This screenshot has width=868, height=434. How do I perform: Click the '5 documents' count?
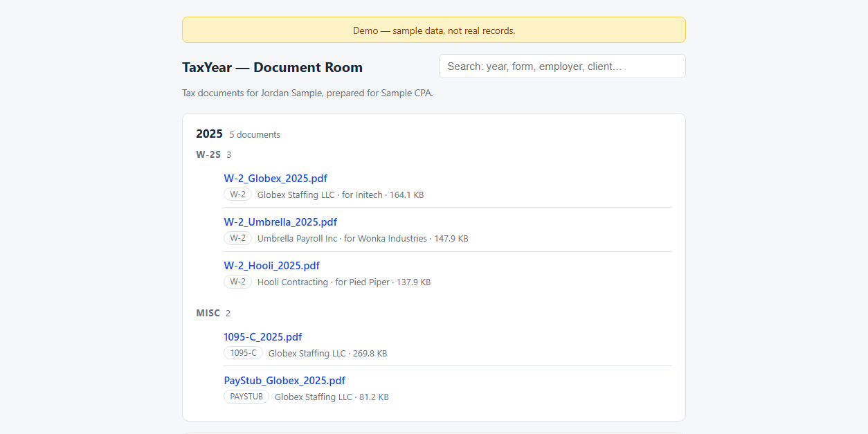click(255, 135)
